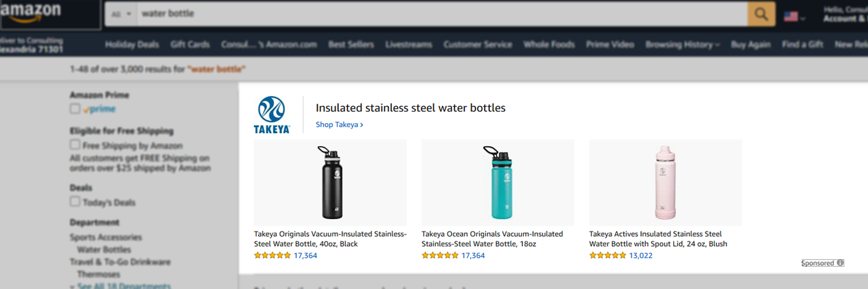Click the search magnifying glass icon

(x=761, y=13)
